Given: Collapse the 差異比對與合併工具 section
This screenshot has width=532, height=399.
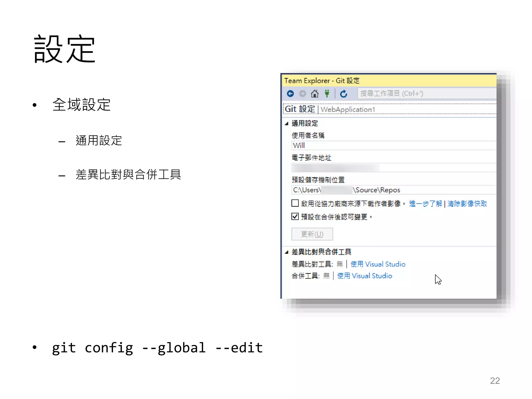Looking at the screenshot, I should (287, 252).
